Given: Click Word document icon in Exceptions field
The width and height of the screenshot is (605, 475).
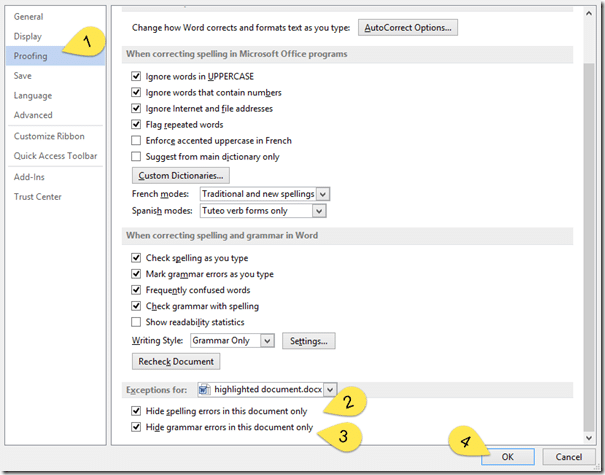Looking at the screenshot, I should tap(204, 390).
